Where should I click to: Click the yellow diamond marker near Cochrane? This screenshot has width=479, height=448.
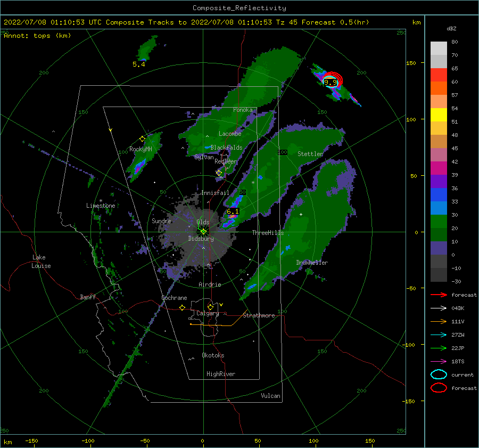pyautogui.click(x=183, y=307)
